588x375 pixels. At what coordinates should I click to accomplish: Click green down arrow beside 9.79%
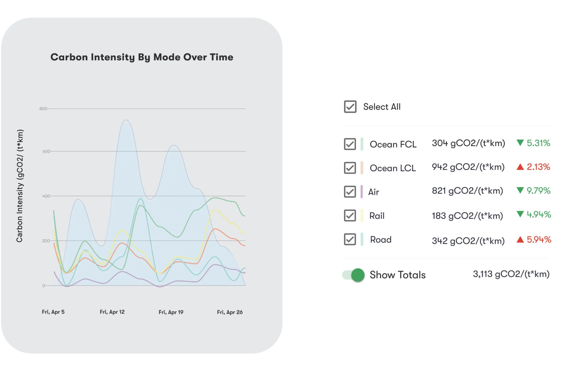coord(520,190)
